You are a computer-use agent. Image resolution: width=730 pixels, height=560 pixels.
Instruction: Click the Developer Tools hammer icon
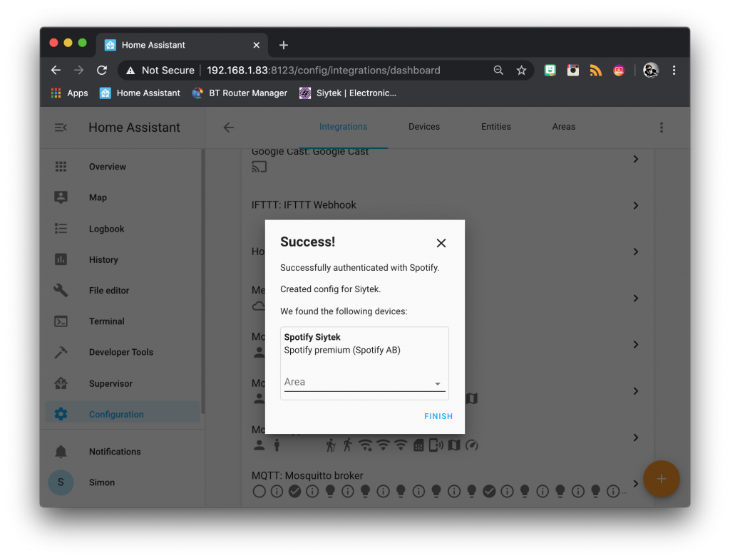(61, 352)
